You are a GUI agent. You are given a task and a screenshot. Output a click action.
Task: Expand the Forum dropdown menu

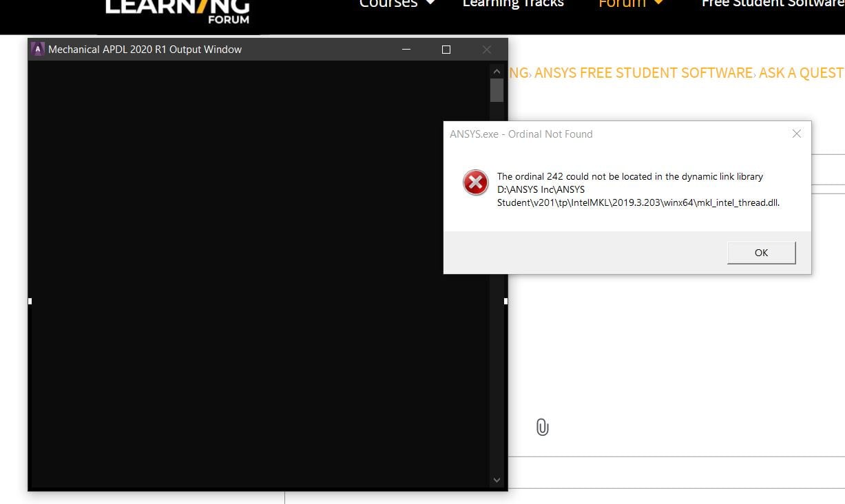click(x=632, y=4)
